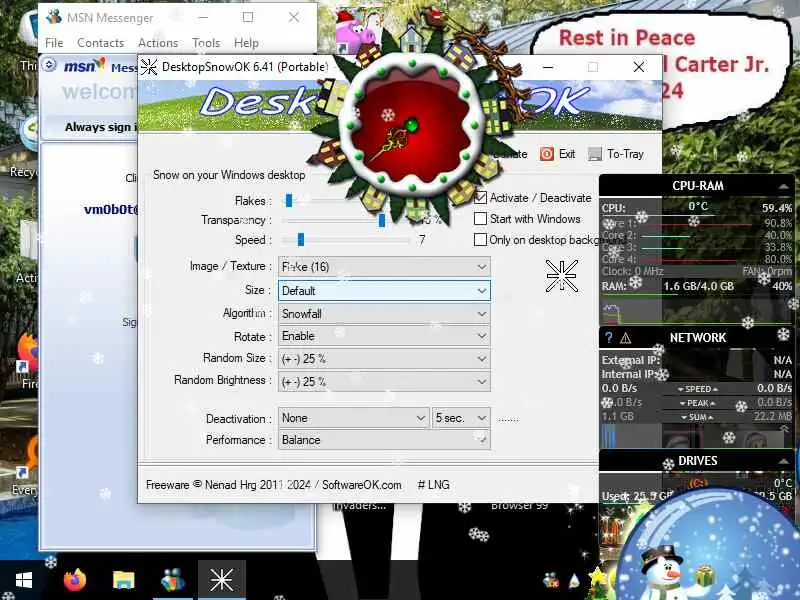Click the To-Tray label in DesktopSnowOK

(625, 154)
